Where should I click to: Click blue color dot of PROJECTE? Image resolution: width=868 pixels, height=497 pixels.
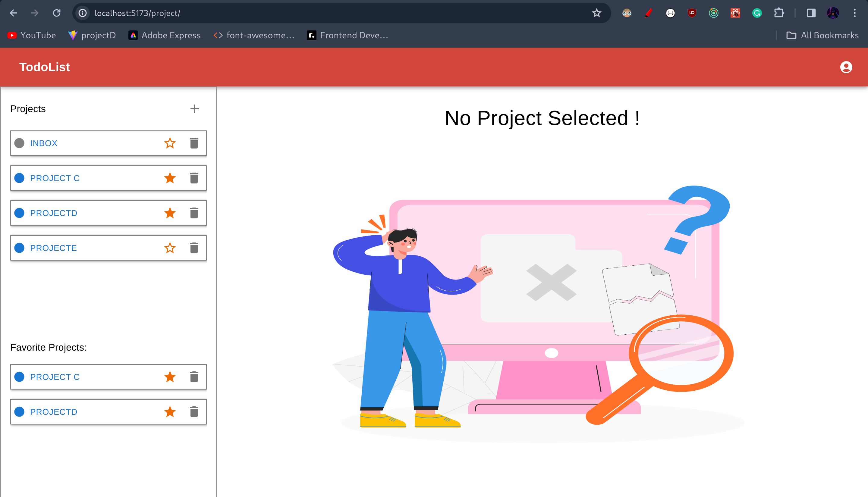coord(20,248)
